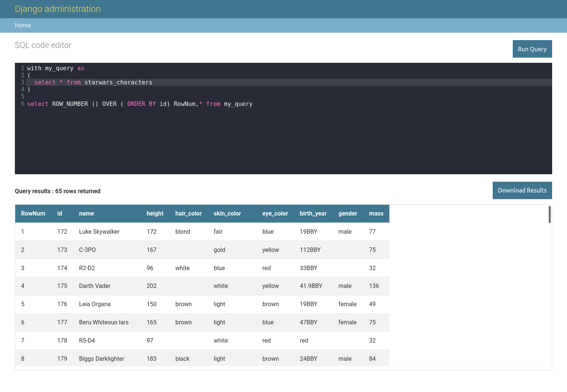Click the id 172 cell
The height and width of the screenshot is (392, 567).
(62, 231)
